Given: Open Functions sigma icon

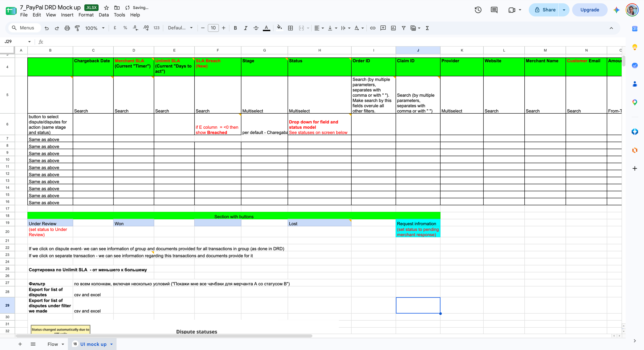Looking at the screenshot, I should click(x=427, y=28).
